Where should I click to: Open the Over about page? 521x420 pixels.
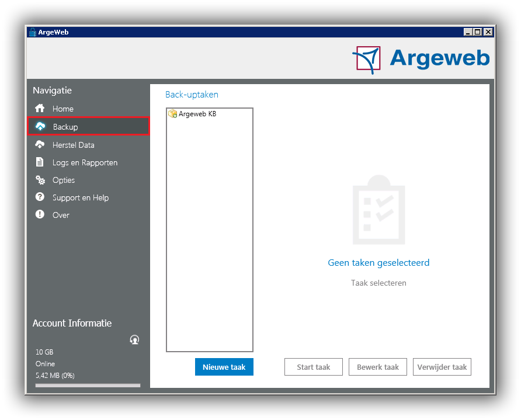pyautogui.click(x=88, y=215)
